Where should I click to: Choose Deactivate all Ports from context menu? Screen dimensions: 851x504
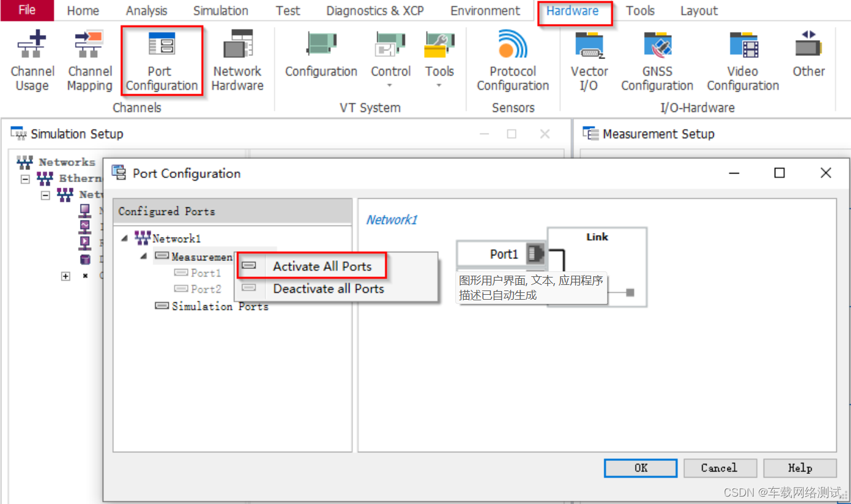(x=329, y=289)
